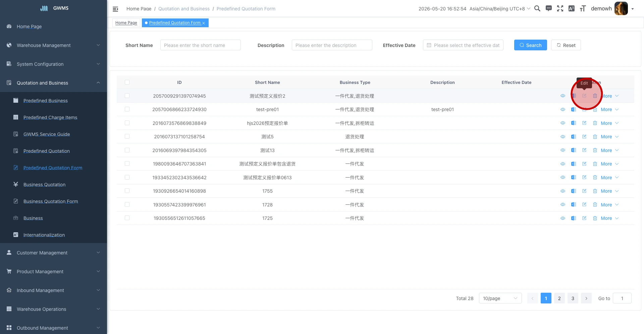Expand the Customer Management menu
The width and height of the screenshot is (644, 334).
click(53, 253)
